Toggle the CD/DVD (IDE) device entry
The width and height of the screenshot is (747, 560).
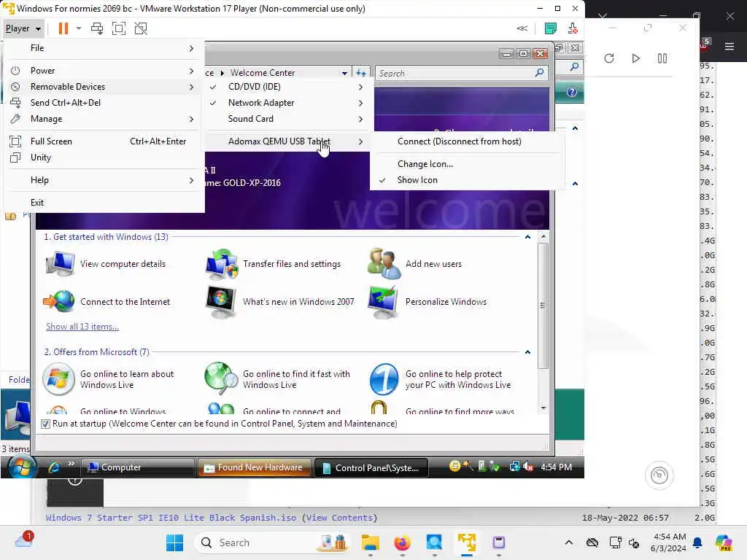(287, 87)
